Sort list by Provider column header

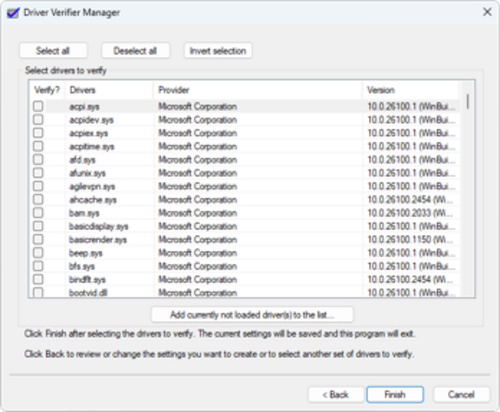coord(258,90)
